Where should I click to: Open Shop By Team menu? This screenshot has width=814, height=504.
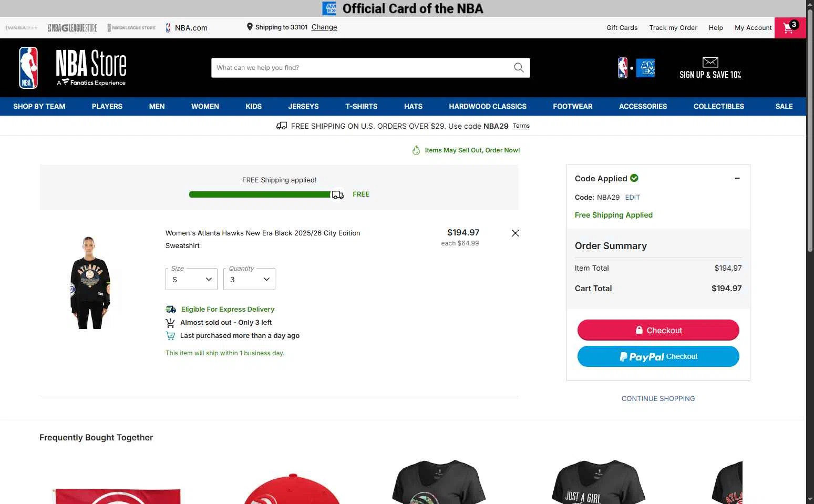pyautogui.click(x=39, y=106)
